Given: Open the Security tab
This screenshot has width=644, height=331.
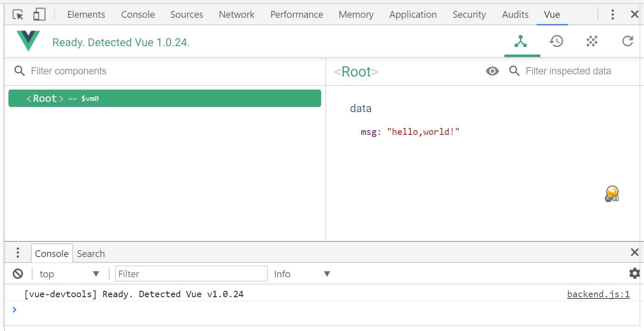Looking at the screenshot, I should pos(469,14).
